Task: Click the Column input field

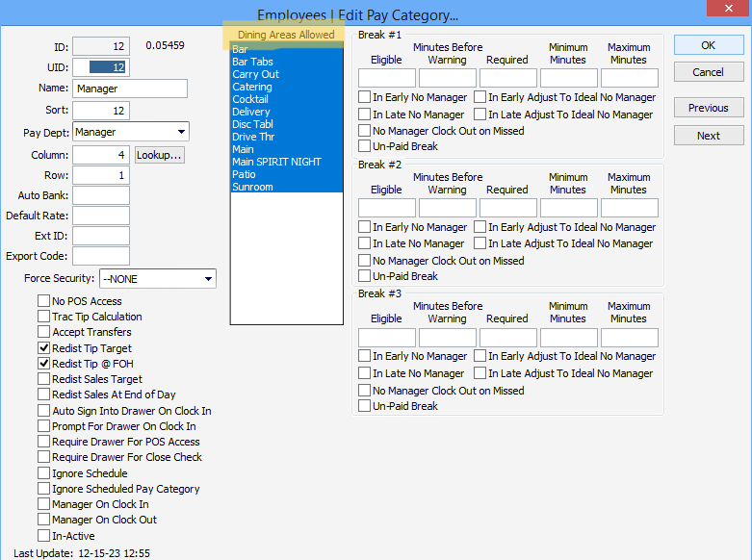Action: pos(101,155)
